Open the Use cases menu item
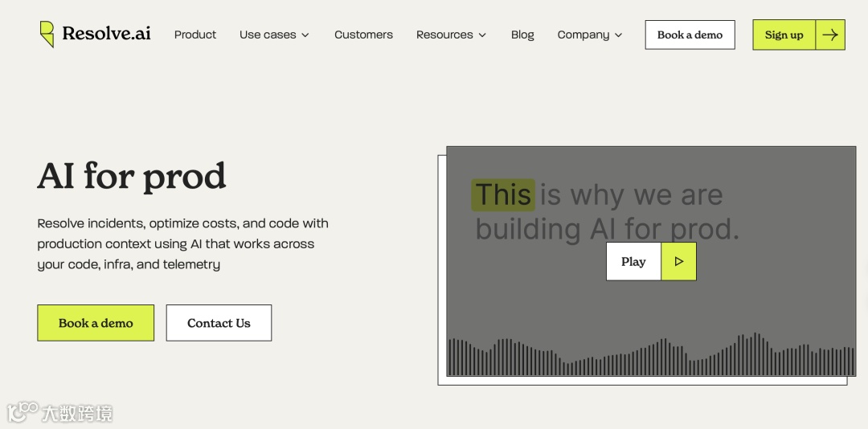Screen dimensions: 868x429 (x=268, y=35)
